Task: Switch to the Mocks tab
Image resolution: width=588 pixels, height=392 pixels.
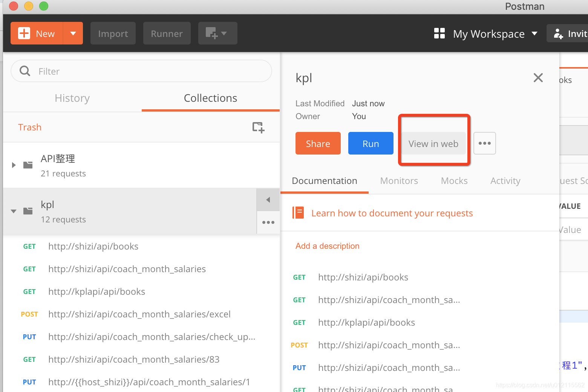Action: [454, 181]
